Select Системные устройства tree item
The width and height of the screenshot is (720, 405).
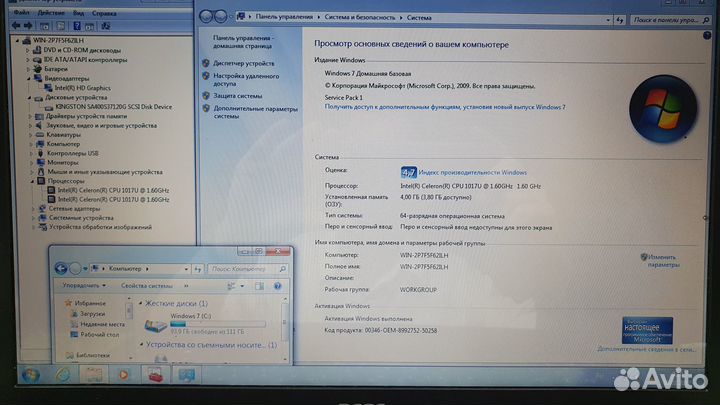[x=81, y=218]
